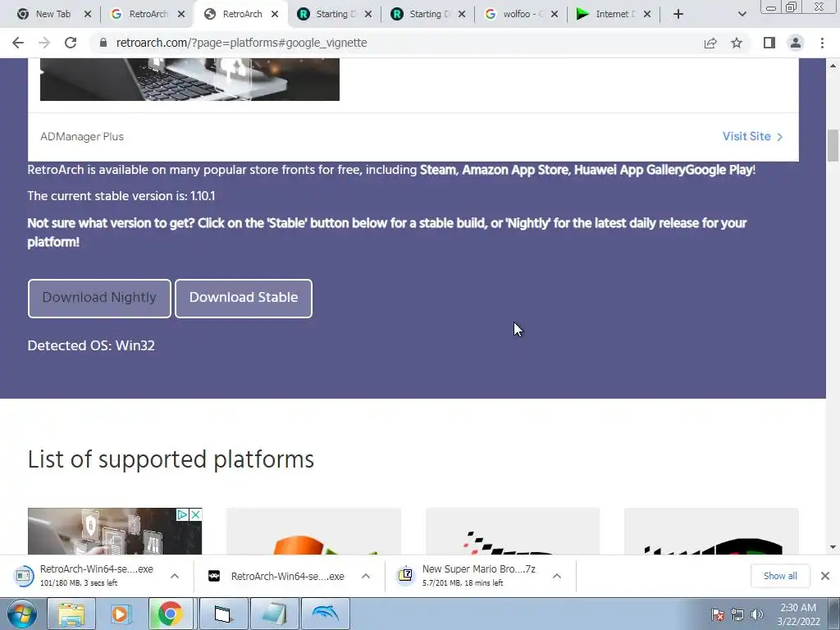This screenshot has height=630, width=840.
Task: Click the Download Stable button
Action: click(244, 299)
